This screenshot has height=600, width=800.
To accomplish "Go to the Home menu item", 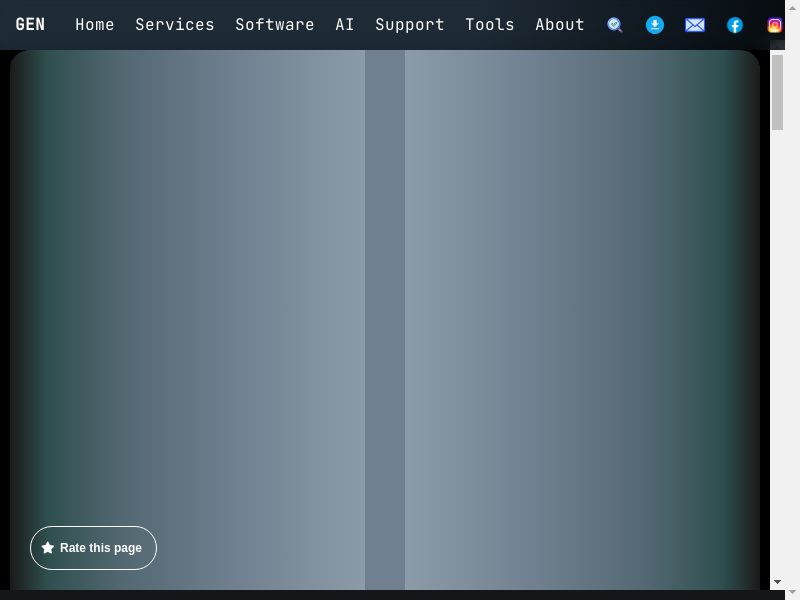I will 95,25.
